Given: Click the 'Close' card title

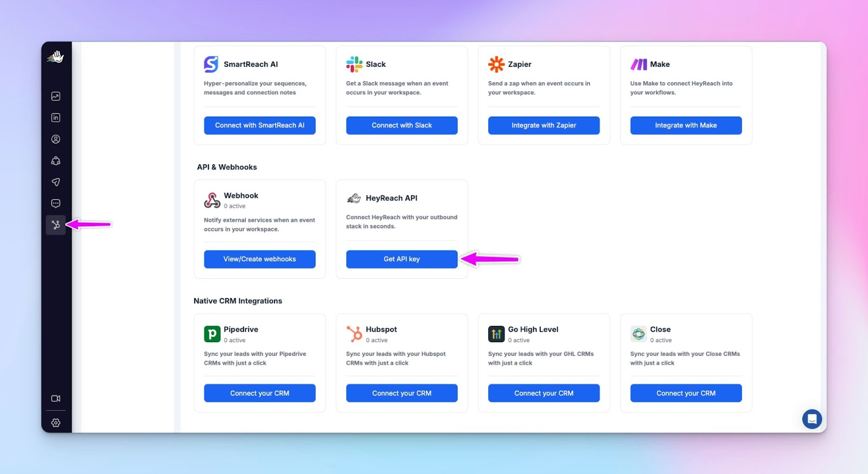Looking at the screenshot, I should [660, 329].
